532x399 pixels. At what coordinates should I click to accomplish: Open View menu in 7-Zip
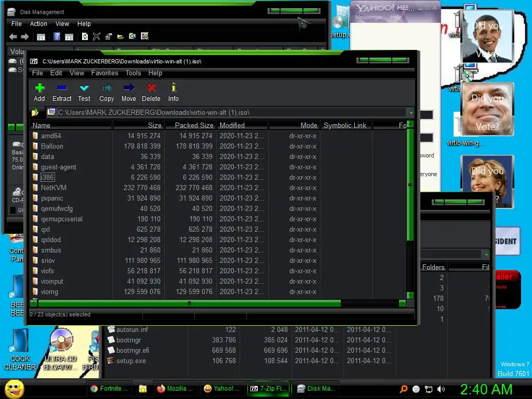coord(77,73)
